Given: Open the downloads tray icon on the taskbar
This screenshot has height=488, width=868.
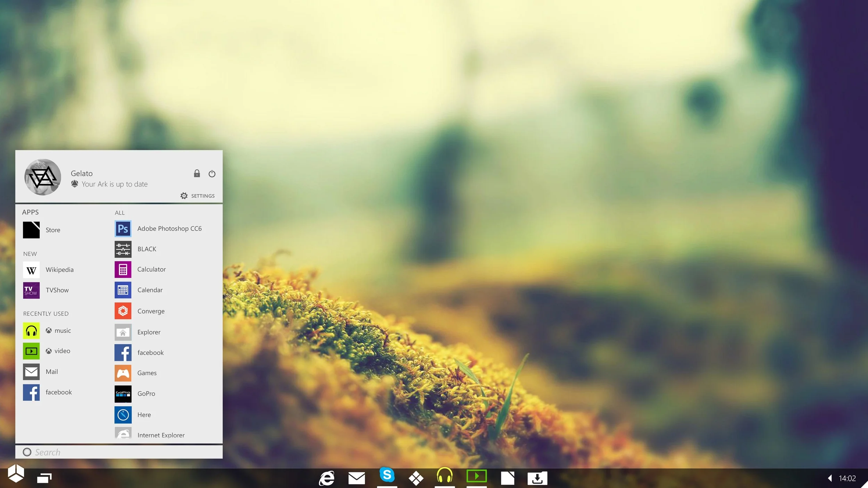Looking at the screenshot, I should [537, 478].
